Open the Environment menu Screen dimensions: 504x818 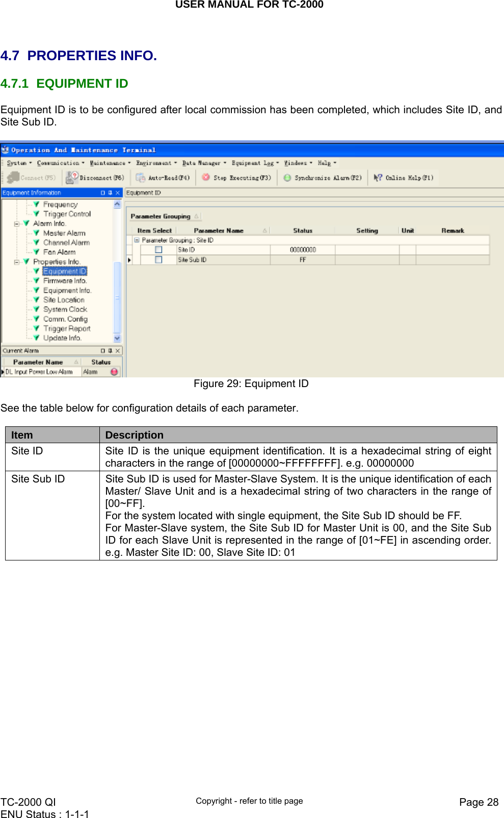pyautogui.click(x=156, y=163)
